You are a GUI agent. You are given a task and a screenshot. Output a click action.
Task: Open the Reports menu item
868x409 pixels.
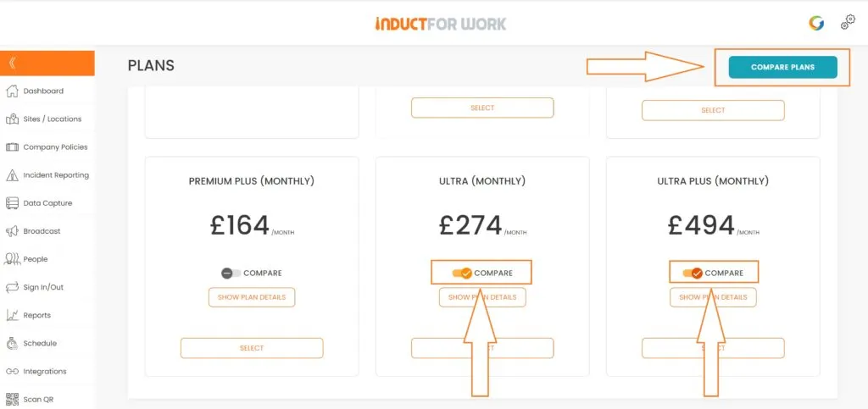point(36,315)
